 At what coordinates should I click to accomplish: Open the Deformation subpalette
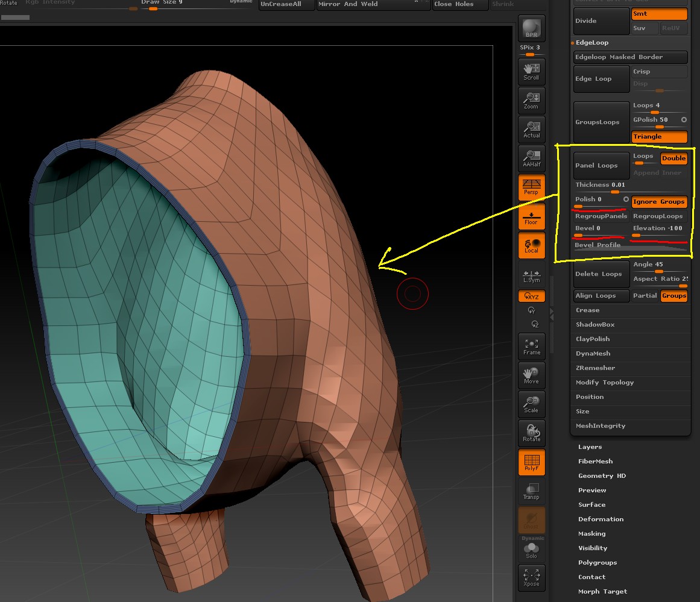pyautogui.click(x=601, y=519)
